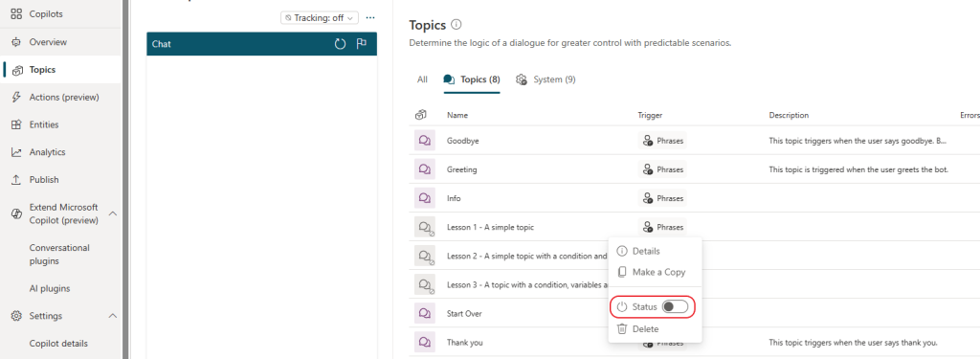
Task: Click Phrases trigger for Lesson 1
Action: 662,227
